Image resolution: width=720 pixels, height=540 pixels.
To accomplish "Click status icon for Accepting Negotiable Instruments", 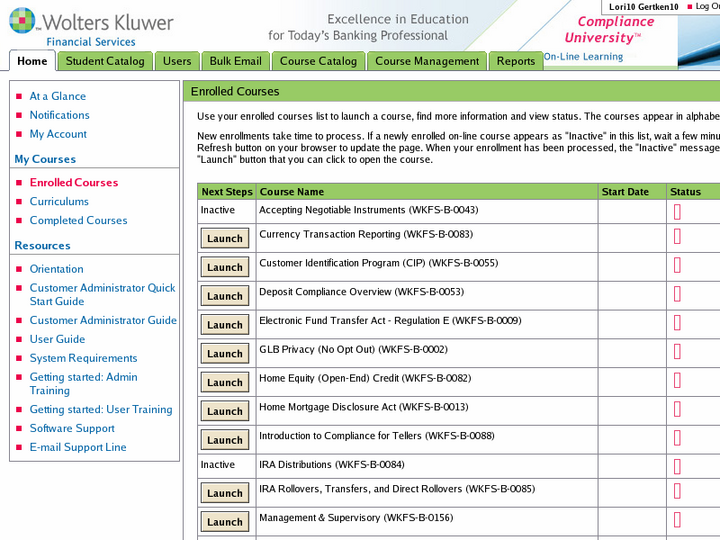I will coord(677,212).
